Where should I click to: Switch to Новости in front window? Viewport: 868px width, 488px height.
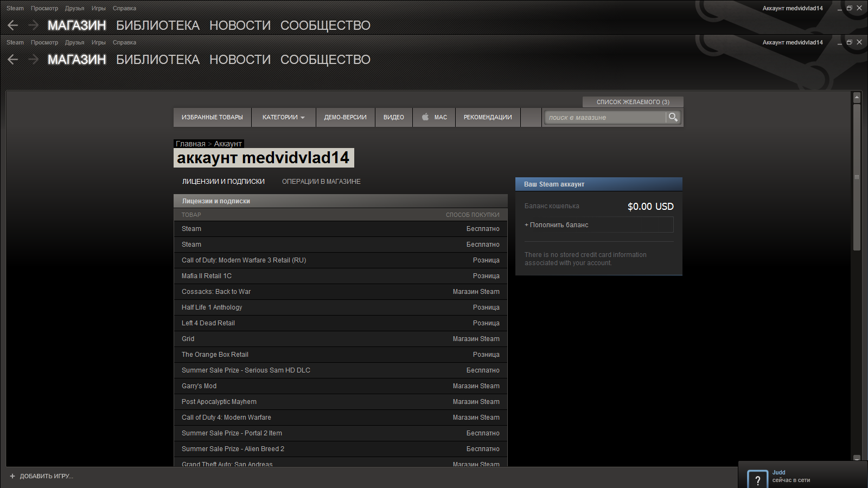point(240,60)
